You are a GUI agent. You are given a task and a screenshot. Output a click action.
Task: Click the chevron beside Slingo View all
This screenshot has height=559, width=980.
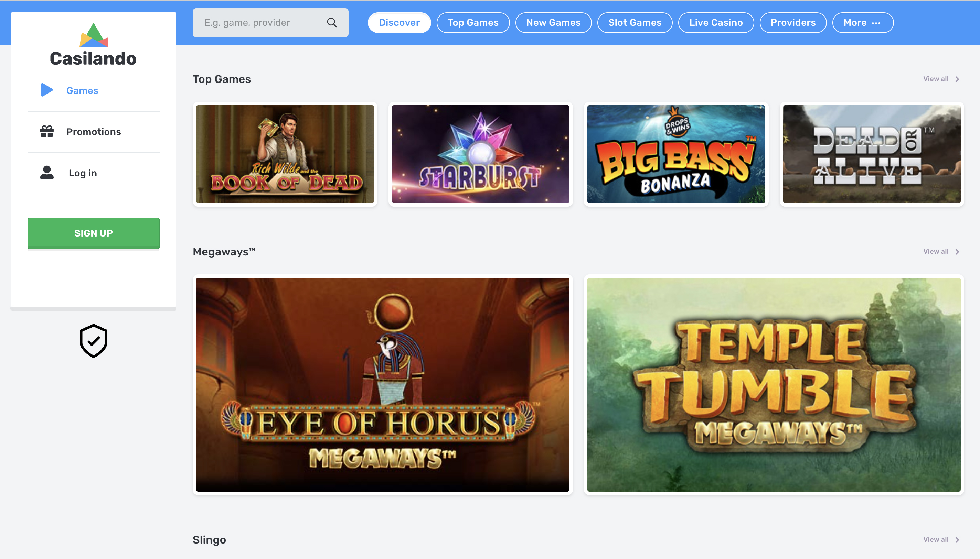[957, 539]
